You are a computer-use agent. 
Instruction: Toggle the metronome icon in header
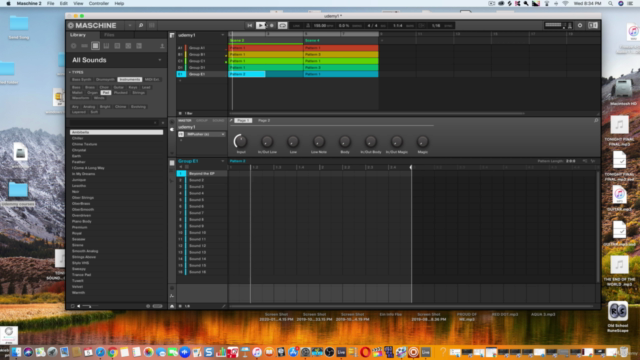click(308, 25)
